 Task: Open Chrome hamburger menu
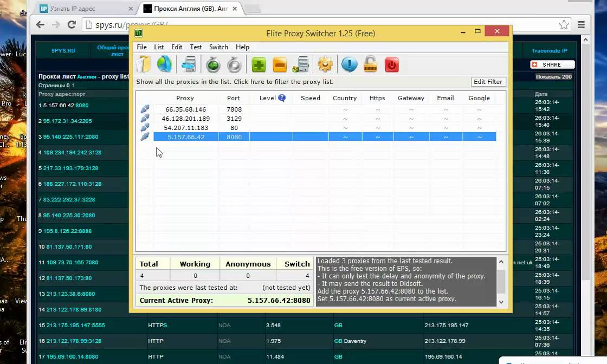[581, 25]
